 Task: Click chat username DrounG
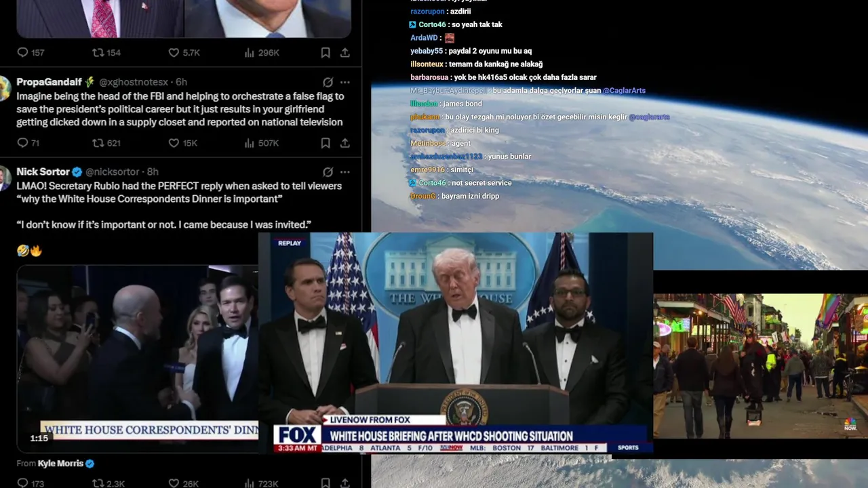[423, 196]
